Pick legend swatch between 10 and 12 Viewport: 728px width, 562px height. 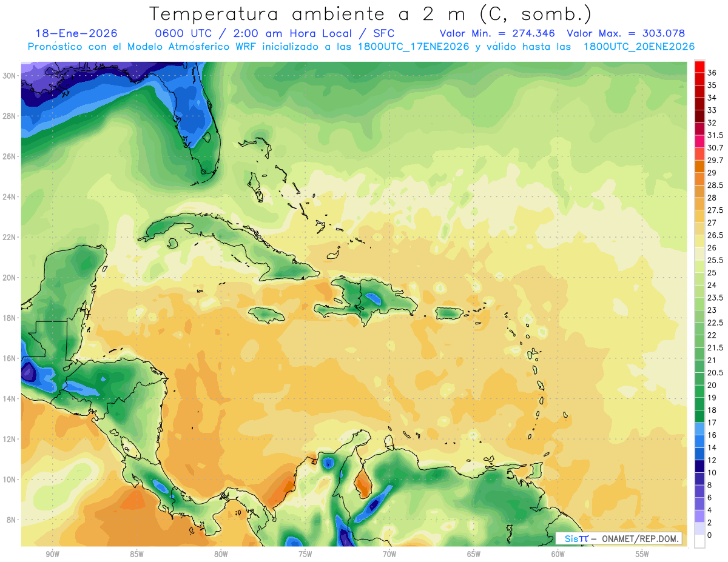(x=699, y=466)
